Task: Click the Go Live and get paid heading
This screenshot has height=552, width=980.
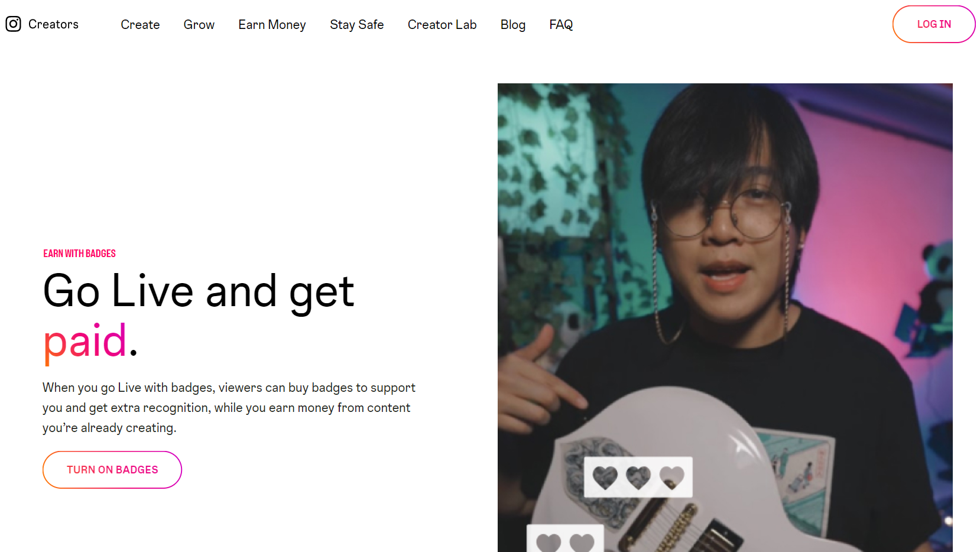Action: 199,316
